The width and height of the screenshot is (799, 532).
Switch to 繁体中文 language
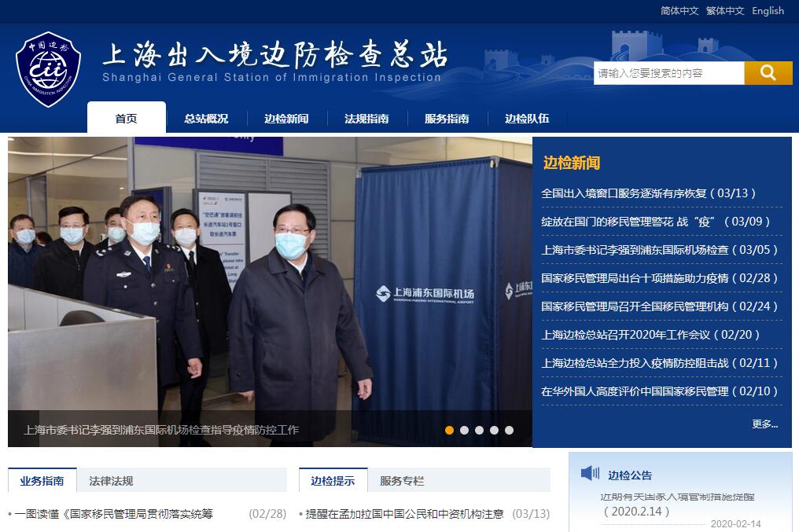coord(725,11)
